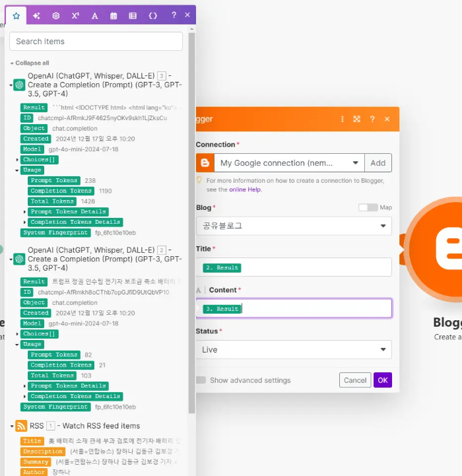Select the RSS Description pill
462x476 pixels.
[x=43, y=452]
